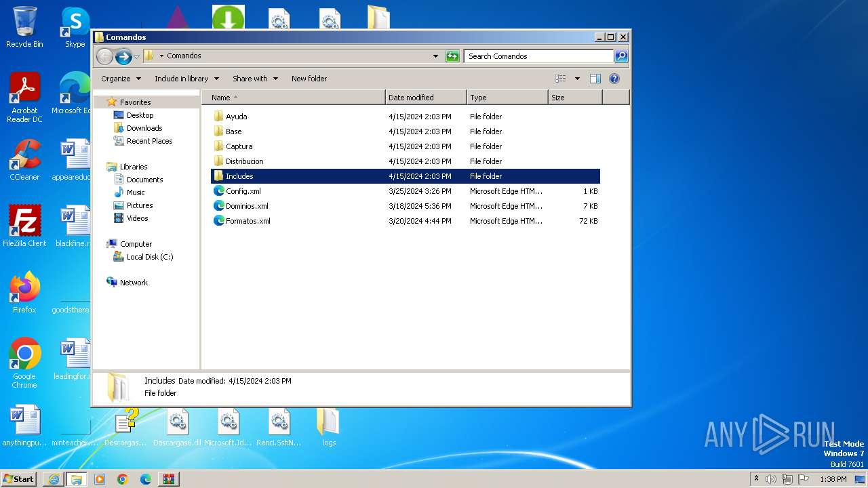868x488 pixels.
Task: Click the Back navigation arrow in Explorer
Action: (x=104, y=56)
